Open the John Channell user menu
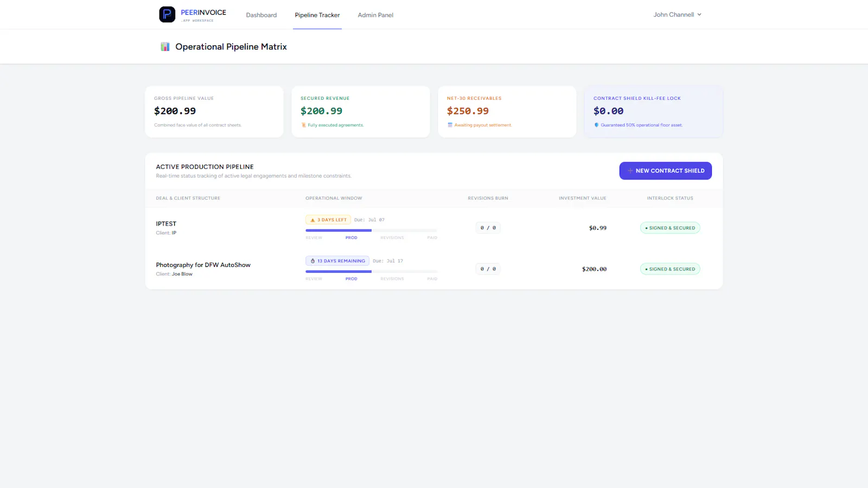Image resolution: width=868 pixels, height=488 pixels. [x=677, y=15]
